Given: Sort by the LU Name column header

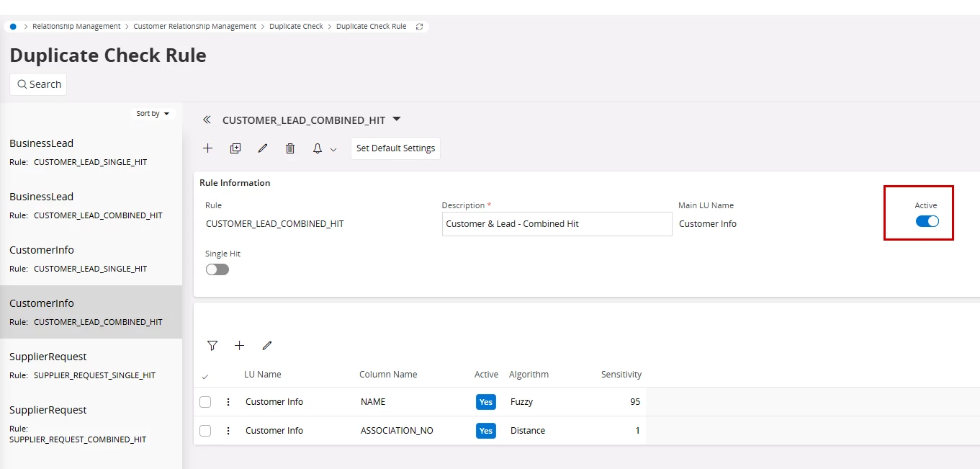Looking at the screenshot, I should 263,375.
